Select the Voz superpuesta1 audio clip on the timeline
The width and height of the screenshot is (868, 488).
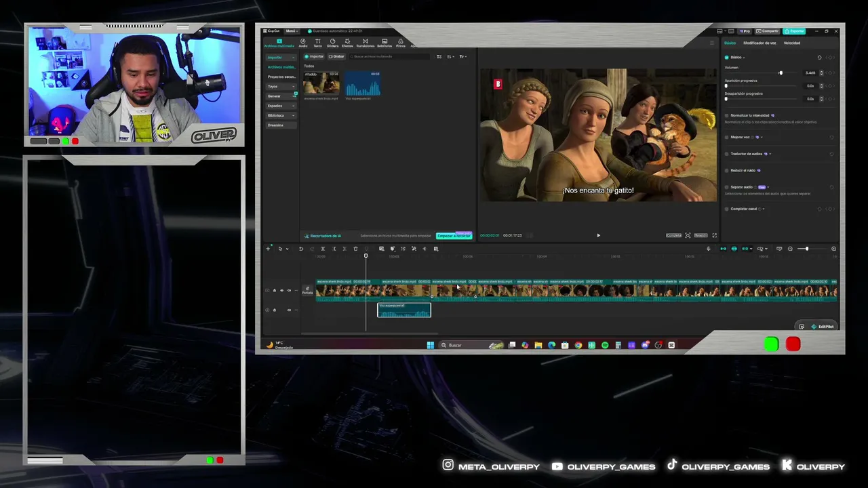pos(404,310)
